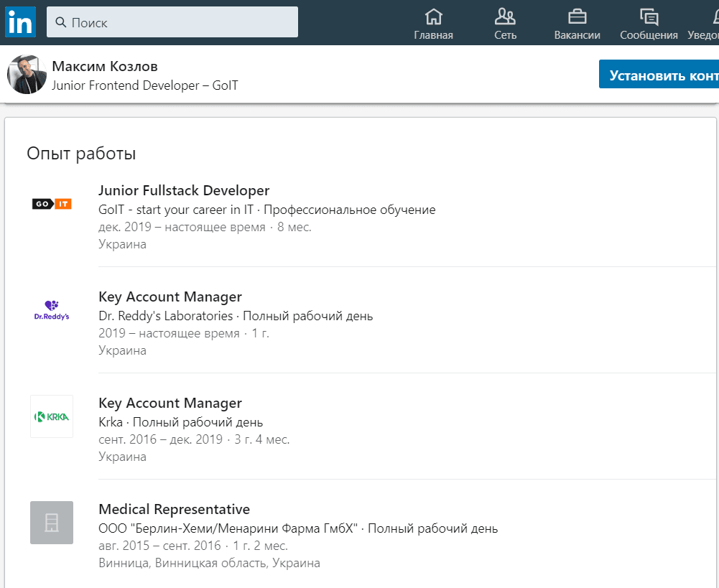Open the Сеть network tab

pos(506,24)
